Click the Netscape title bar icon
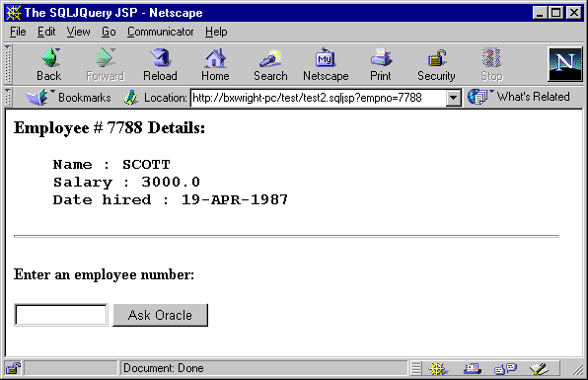 [x=13, y=13]
